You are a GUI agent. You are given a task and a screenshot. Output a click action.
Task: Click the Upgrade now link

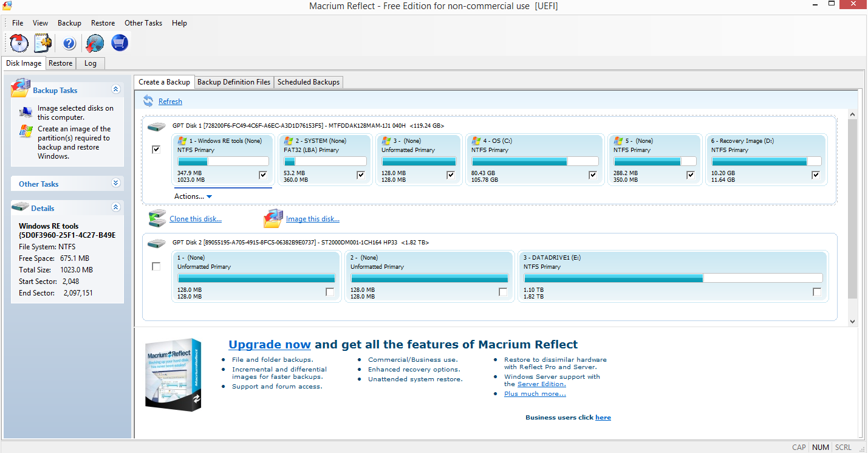pos(270,345)
